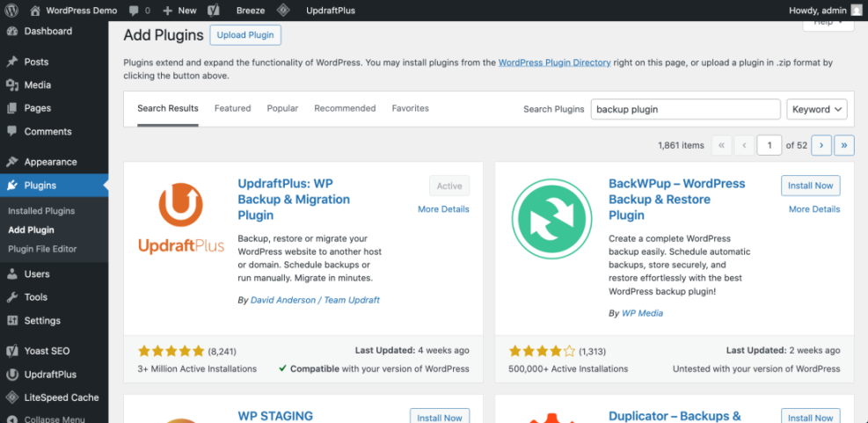Screen dimensions: 868x423
Task: Click the Pages icon in sidebar
Action: (x=12, y=108)
